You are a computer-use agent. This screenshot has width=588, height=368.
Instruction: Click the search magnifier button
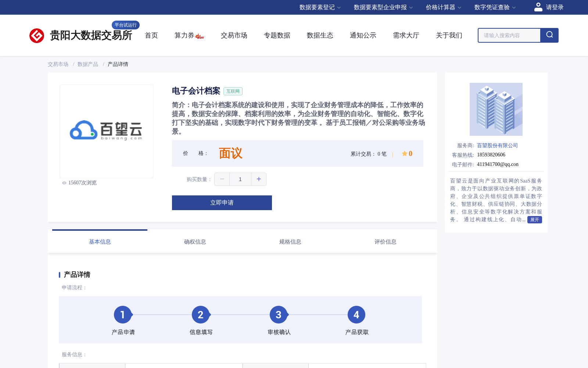click(x=549, y=35)
